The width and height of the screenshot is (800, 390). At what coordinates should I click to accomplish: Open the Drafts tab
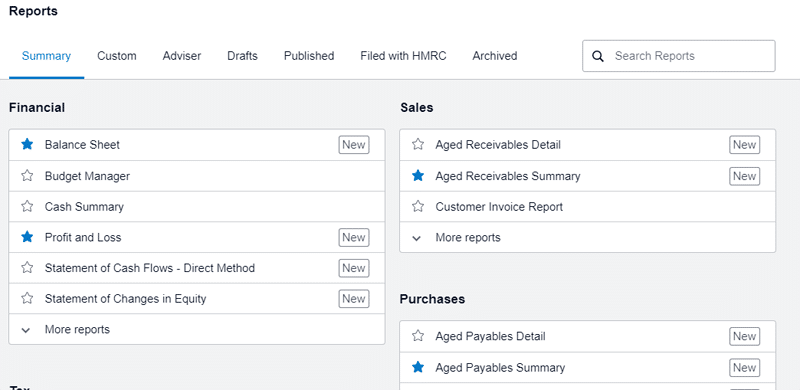click(242, 56)
